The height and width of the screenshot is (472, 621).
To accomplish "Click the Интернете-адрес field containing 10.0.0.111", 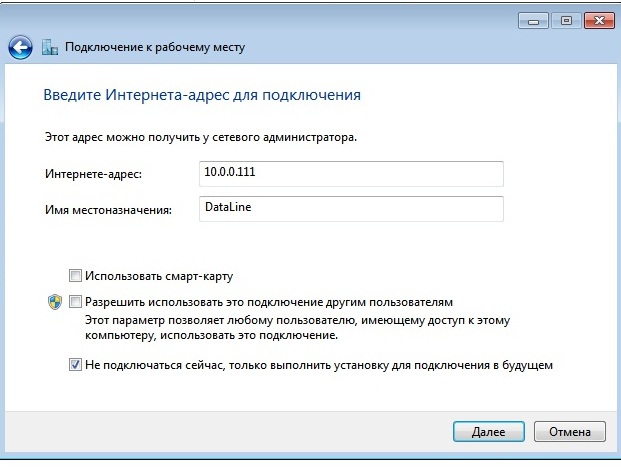I will (x=350, y=173).
